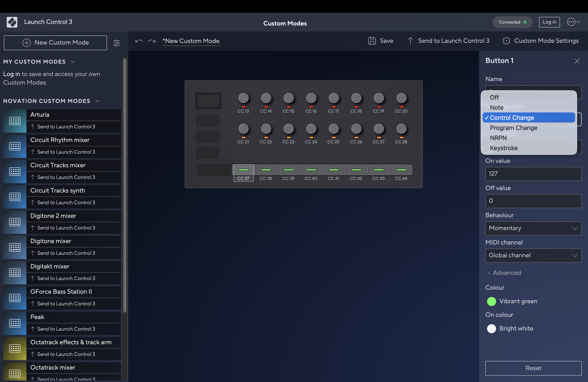Select the CC 16 knob
This screenshot has width=588, height=382.
(x=311, y=98)
